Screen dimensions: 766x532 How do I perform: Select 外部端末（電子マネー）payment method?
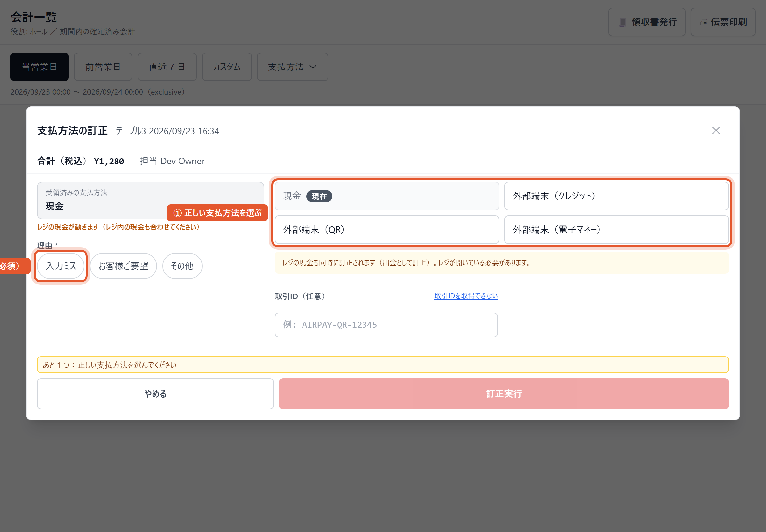(x=616, y=230)
